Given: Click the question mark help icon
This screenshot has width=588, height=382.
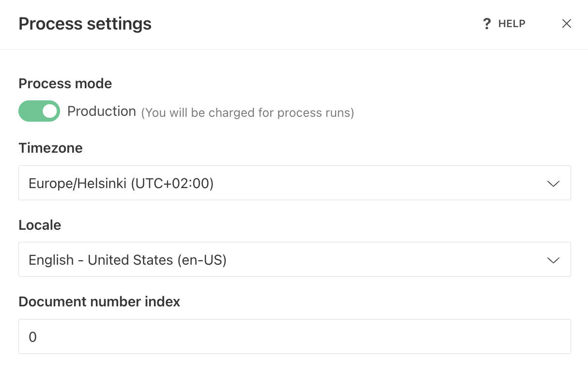Looking at the screenshot, I should click(486, 23).
